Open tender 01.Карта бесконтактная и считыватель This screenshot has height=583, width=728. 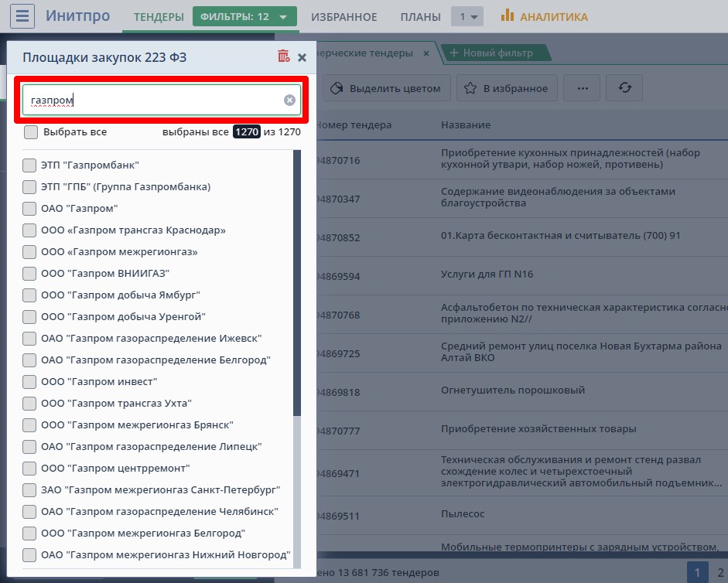tap(560, 235)
